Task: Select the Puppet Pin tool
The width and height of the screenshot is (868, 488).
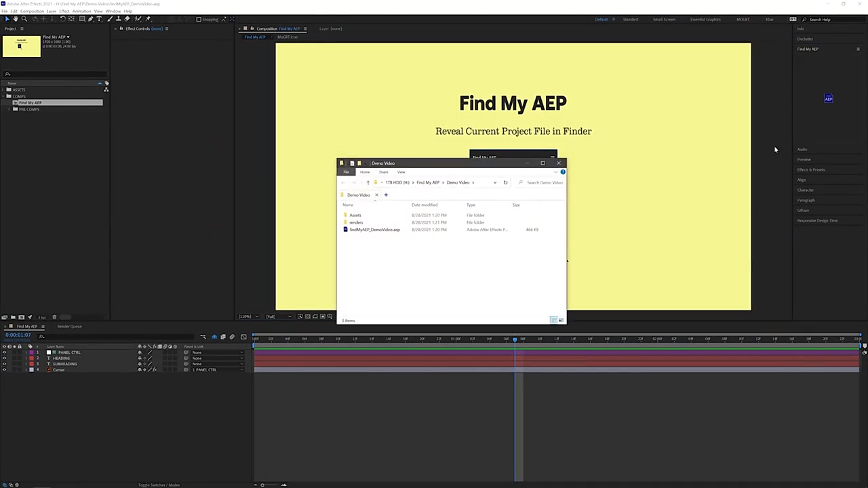Action: click(x=148, y=19)
